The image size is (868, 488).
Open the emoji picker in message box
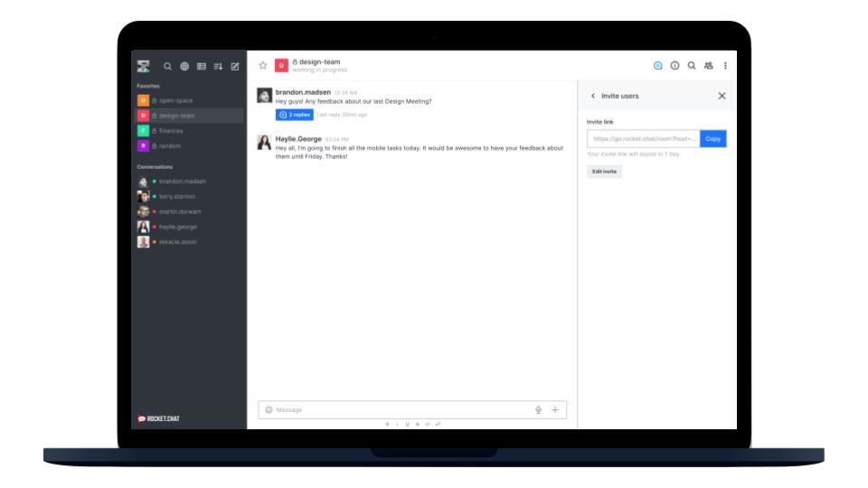click(x=269, y=410)
